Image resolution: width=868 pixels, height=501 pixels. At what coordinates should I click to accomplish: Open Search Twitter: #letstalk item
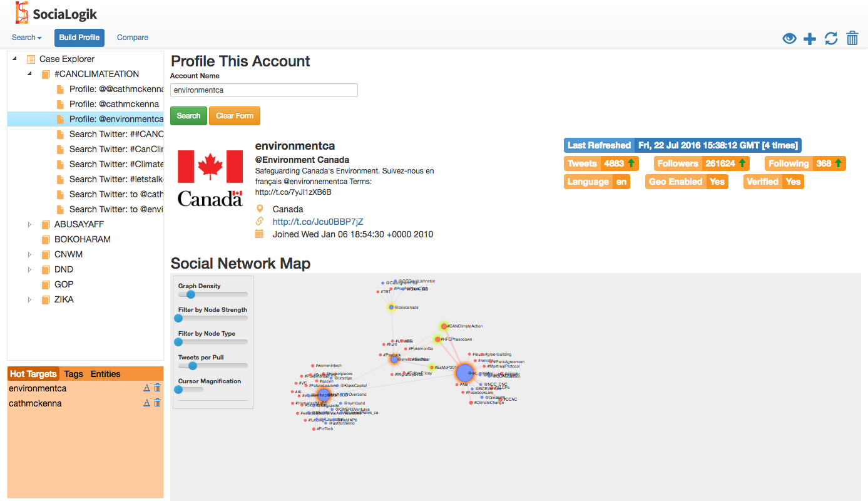coord(116,179)
